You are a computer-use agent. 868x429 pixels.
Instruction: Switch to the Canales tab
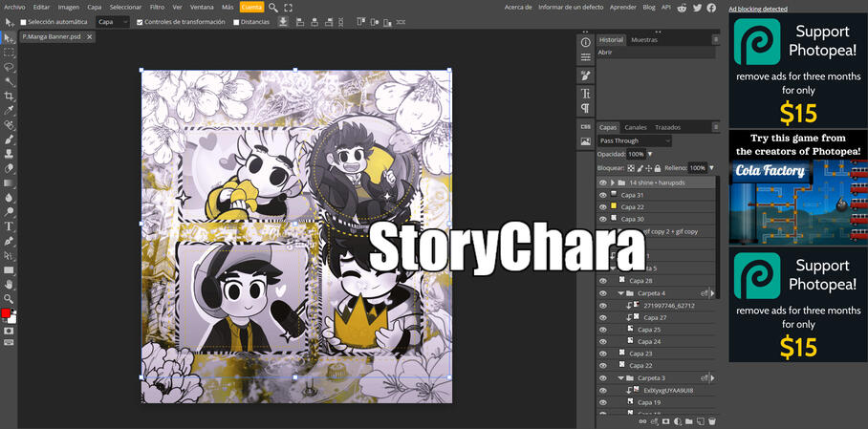pyautogui.click(x=636, y=127)
